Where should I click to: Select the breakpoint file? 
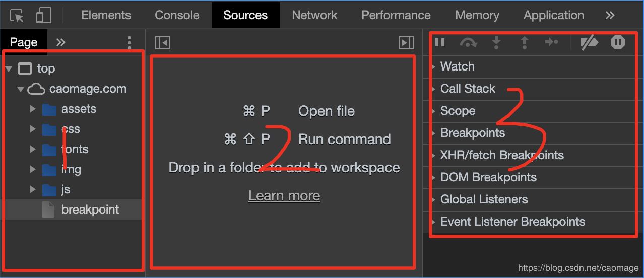(90, 210)
